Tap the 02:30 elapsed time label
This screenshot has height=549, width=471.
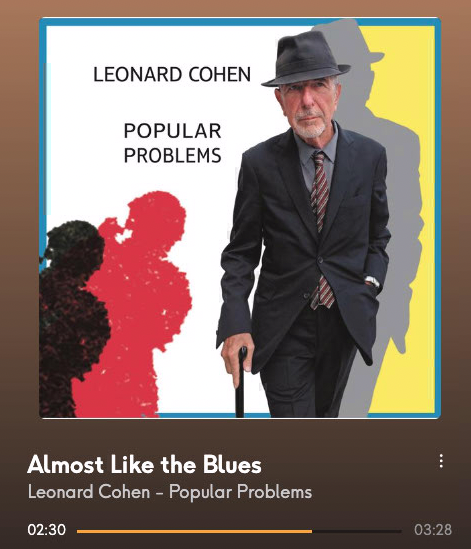point(47,529)
